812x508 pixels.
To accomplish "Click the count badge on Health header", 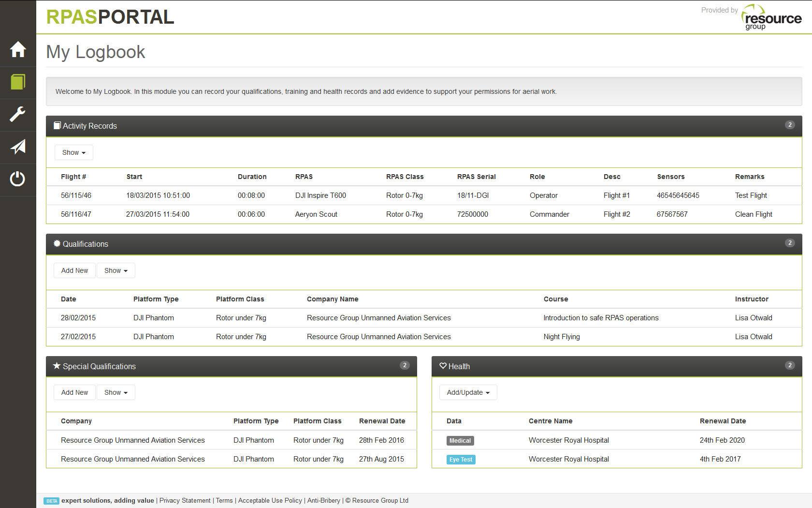I will 790,366.
